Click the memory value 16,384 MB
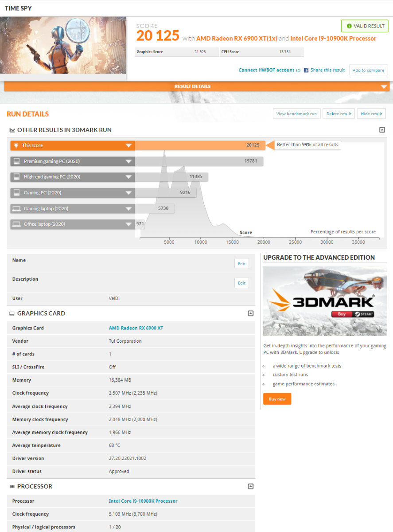 pos(120,380)
